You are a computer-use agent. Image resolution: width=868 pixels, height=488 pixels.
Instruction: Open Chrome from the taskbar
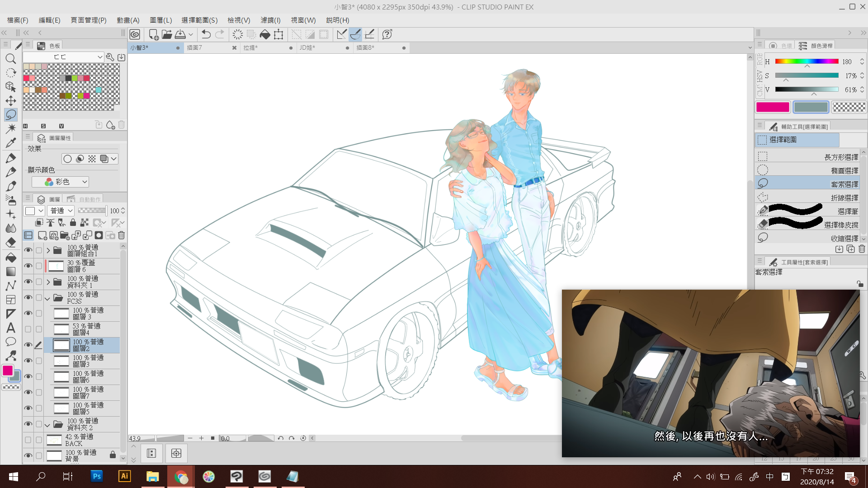(181, 476)
